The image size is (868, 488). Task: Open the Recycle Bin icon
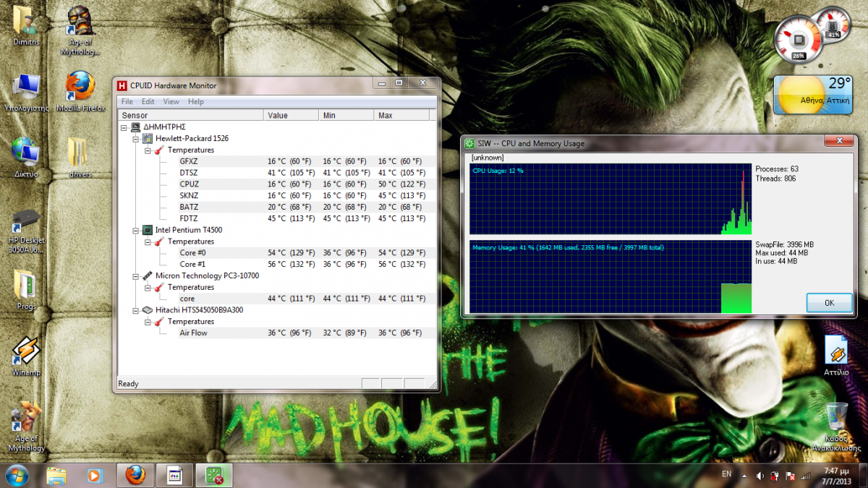[836, 427]
